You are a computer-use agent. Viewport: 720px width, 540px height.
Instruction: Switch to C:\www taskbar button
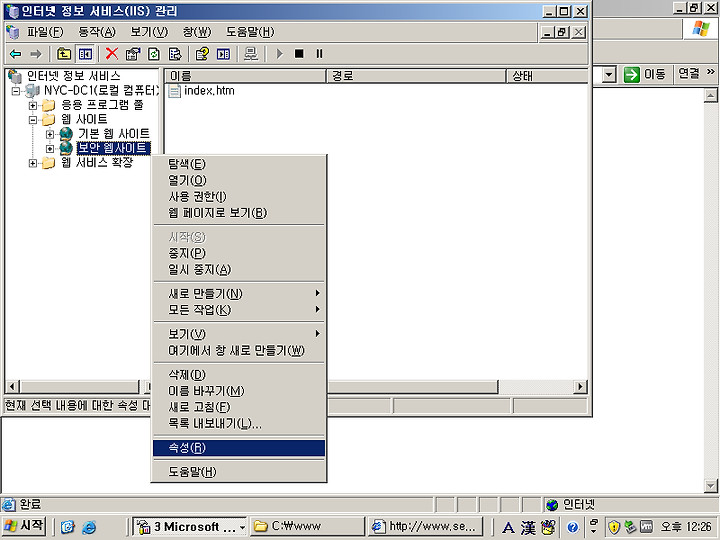[308, 526]
